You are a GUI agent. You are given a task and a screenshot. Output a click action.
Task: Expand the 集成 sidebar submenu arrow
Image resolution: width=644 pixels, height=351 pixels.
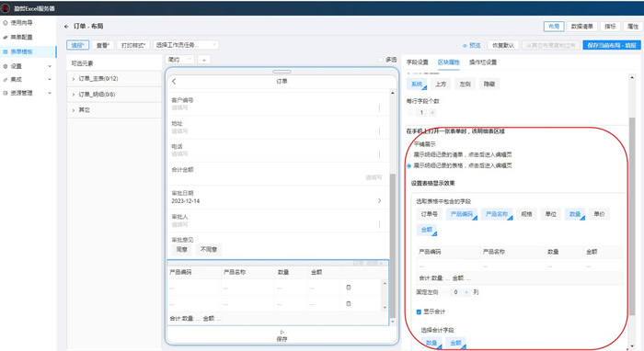click(x=50, y=80)
